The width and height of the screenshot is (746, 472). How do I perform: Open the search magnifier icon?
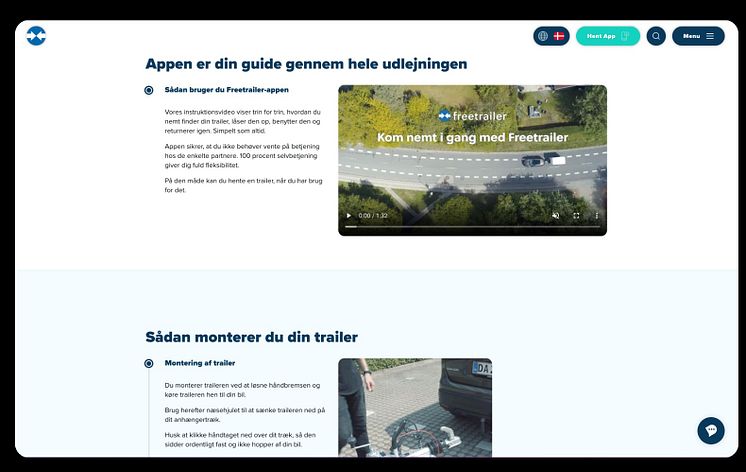click(x=656, y=36)
